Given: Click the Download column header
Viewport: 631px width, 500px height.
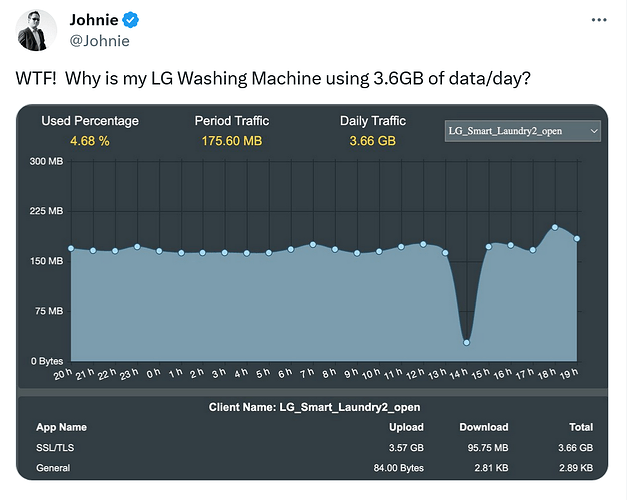Looking at the screenshot, I should pos(484,427).
